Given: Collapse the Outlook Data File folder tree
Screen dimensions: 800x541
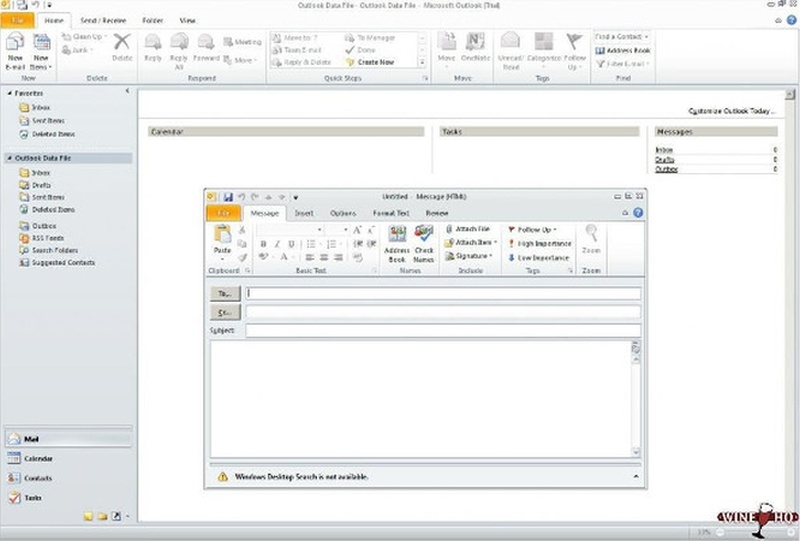Looking at the screenshot, I should [x=9, y=158].
